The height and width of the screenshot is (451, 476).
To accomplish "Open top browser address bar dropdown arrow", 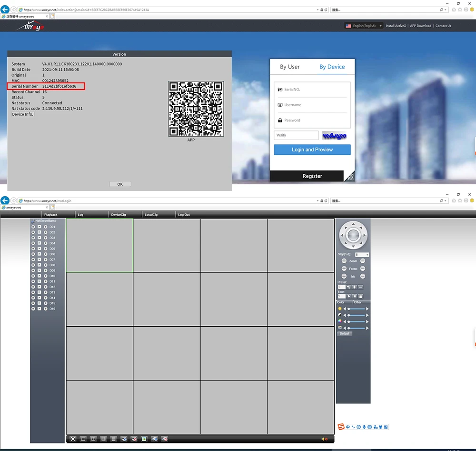I will point(317,10).
